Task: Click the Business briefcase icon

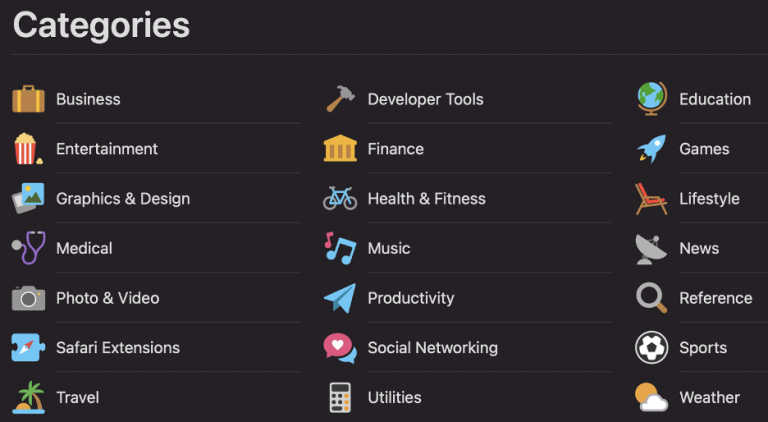Action: 28,99
